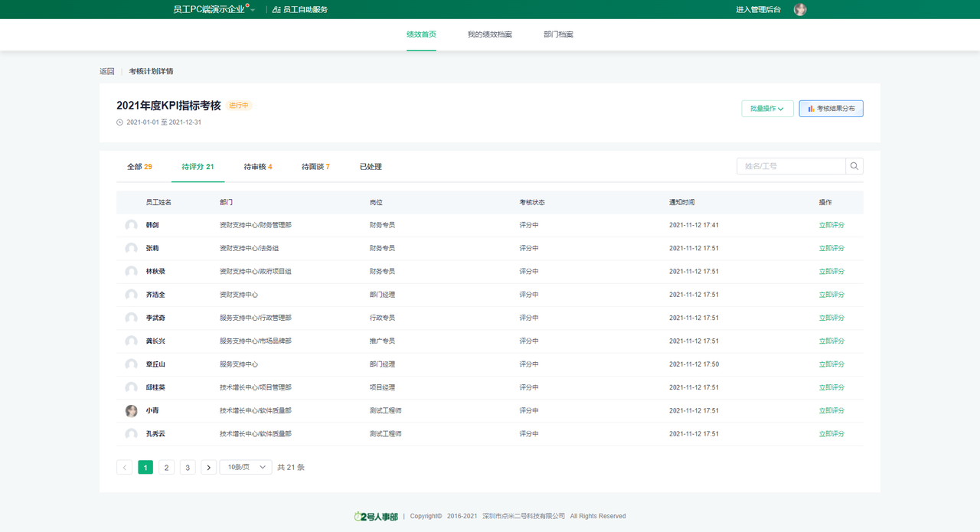
Task: Open 考核结果分布 chart button
Action: click(x=831, y=109)
